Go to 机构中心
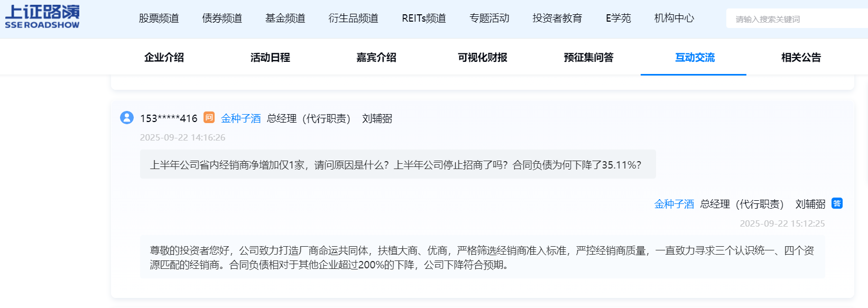868x308 pixels. 674,18
